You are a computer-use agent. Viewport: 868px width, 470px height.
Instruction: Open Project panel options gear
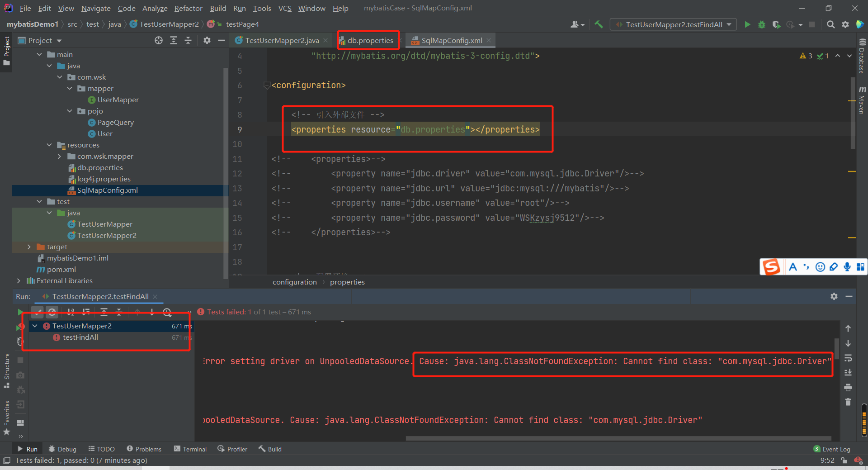(207, 40)
